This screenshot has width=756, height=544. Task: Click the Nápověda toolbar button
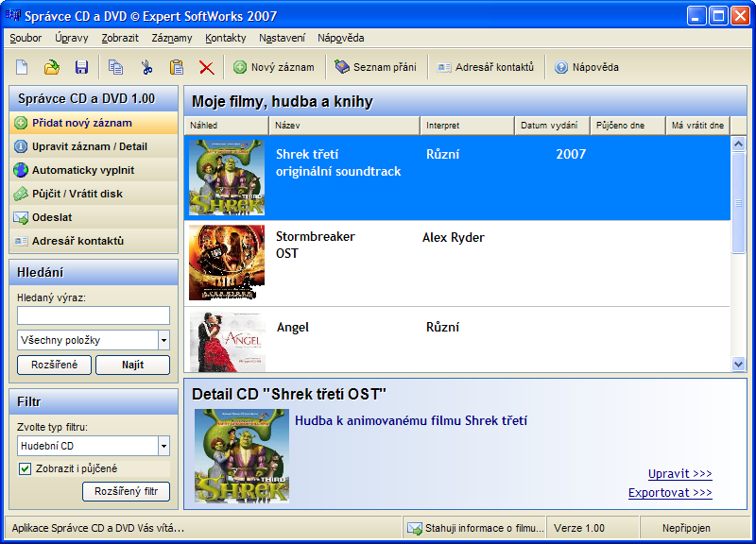coord(586,67)
